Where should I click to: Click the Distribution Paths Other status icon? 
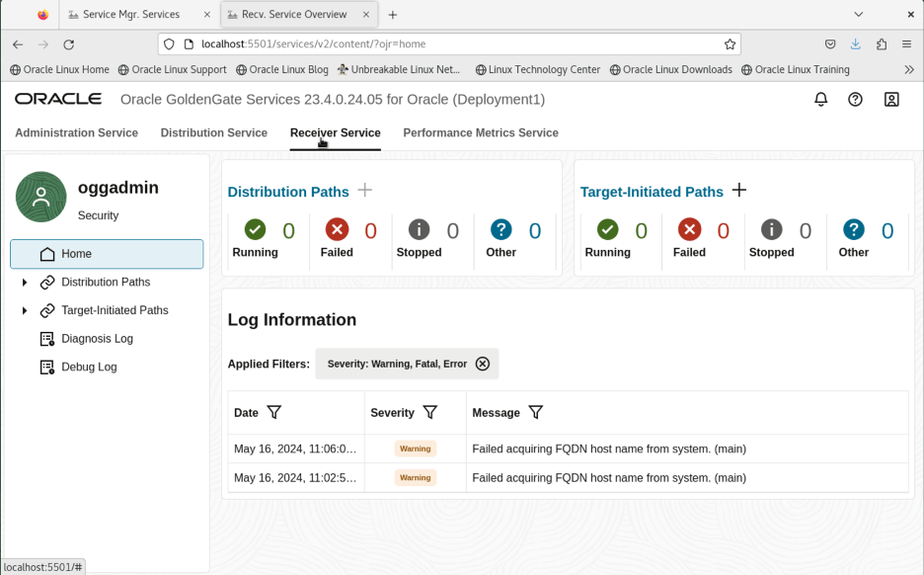click(500, 229)
